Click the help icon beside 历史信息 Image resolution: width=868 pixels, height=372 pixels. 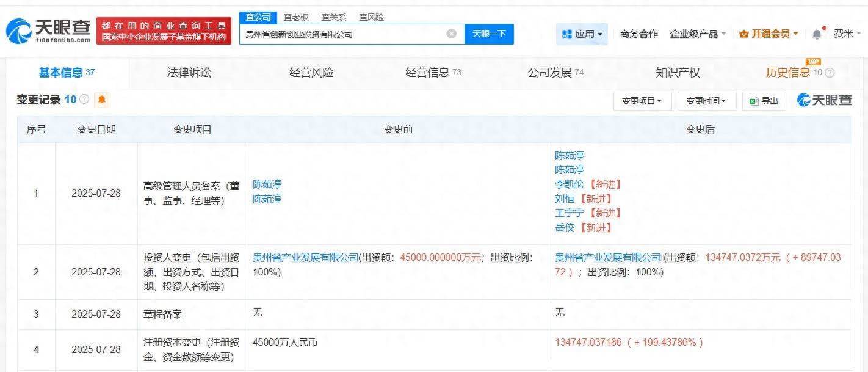pos(830,73)
